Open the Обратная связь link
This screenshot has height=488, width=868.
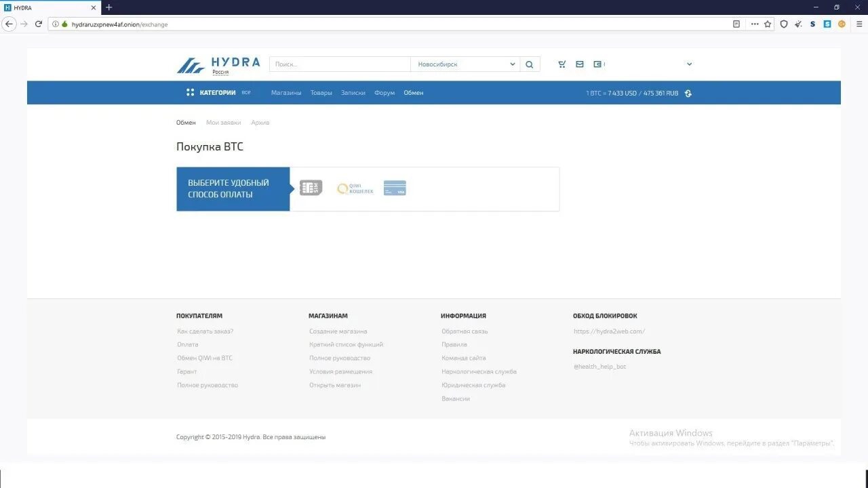tap(465, 331)
